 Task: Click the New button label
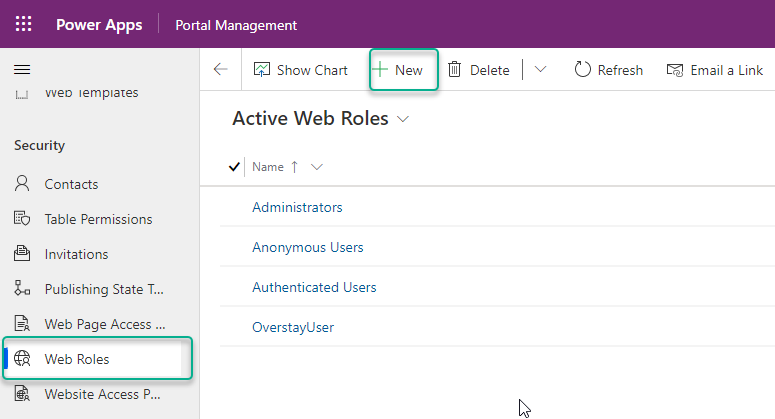point(409,70)
